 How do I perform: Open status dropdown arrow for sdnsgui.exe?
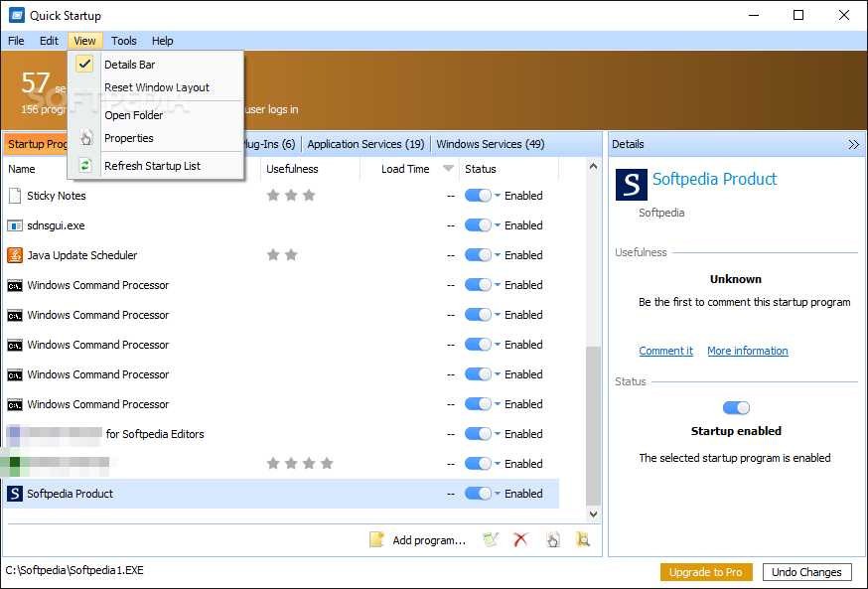tap(498, 225)
